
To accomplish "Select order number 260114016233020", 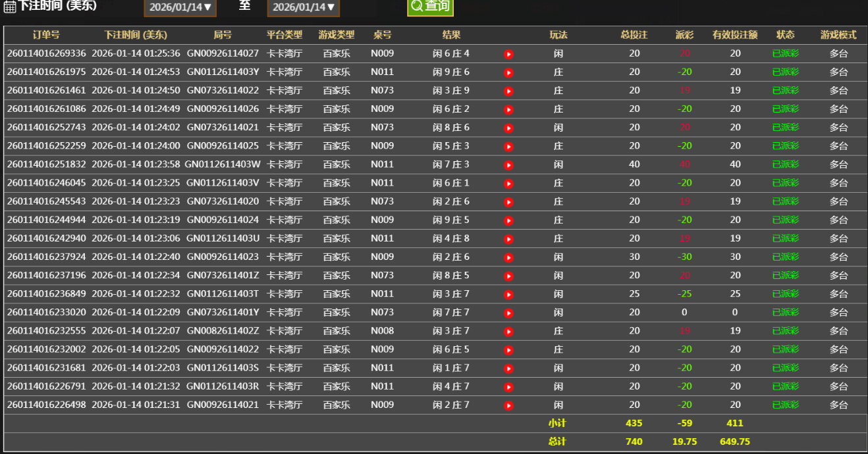I will click(x=46, y=313).
